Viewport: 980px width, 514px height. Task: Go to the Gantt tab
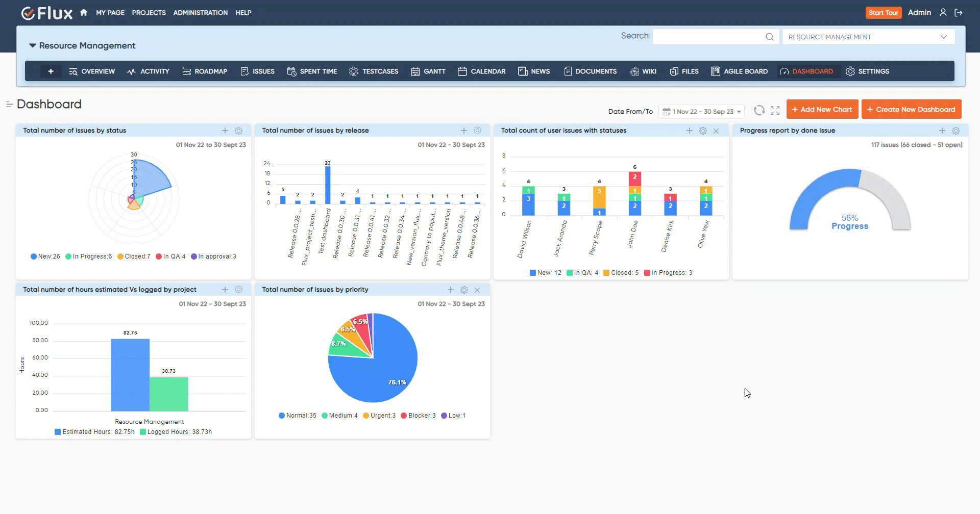point(428,71)
